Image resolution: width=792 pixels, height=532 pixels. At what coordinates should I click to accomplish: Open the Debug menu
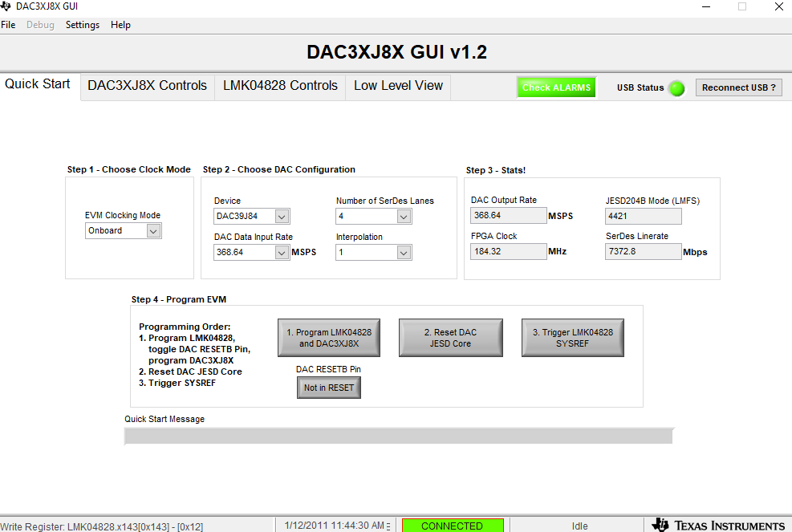click(40, 25)
